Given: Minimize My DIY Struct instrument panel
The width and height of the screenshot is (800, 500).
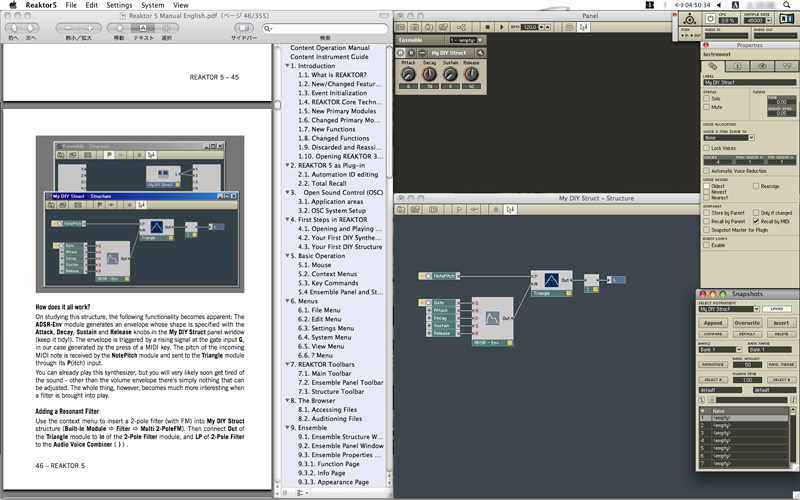Looking at the screenshot, I should 422,53.
